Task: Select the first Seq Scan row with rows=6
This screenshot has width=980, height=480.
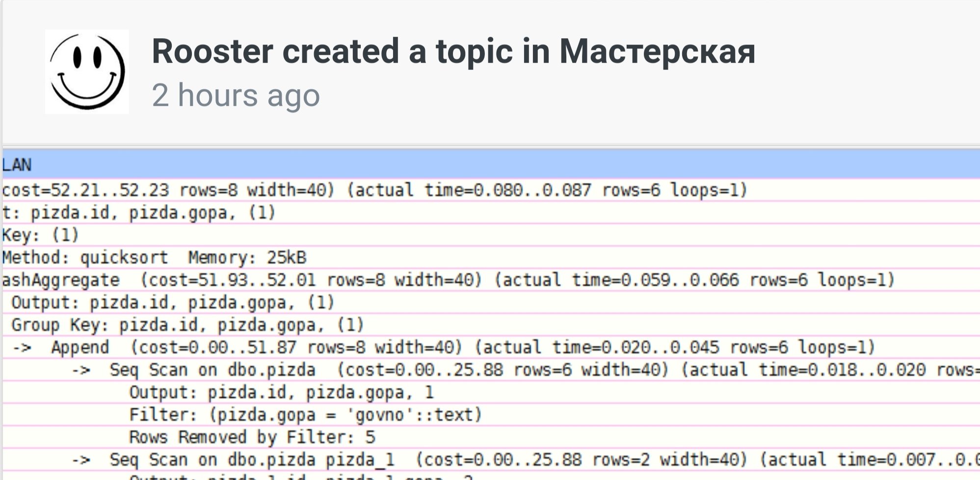Action: 540,370
